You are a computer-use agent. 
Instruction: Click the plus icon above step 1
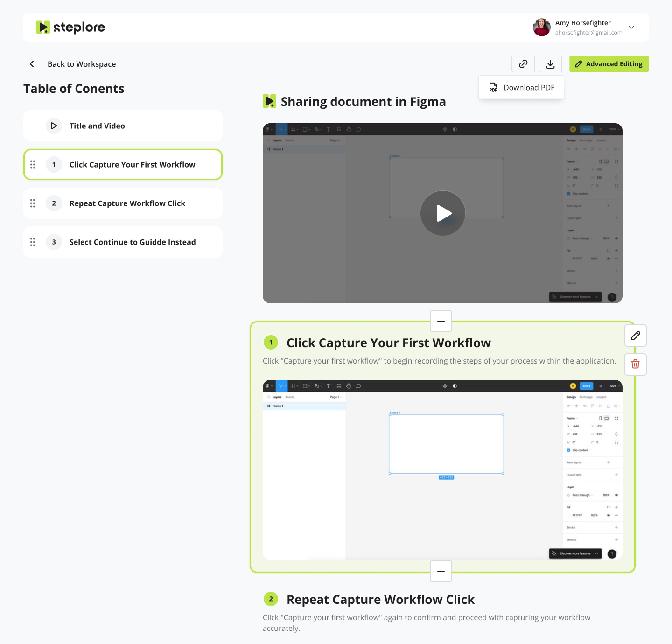click(x=441, y=321)
